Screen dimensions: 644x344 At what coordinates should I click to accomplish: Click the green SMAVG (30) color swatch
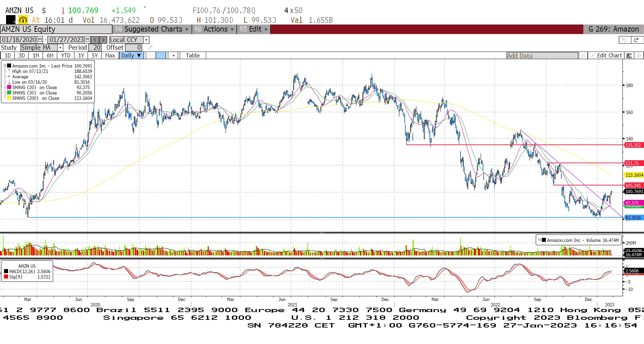point(9,93)
